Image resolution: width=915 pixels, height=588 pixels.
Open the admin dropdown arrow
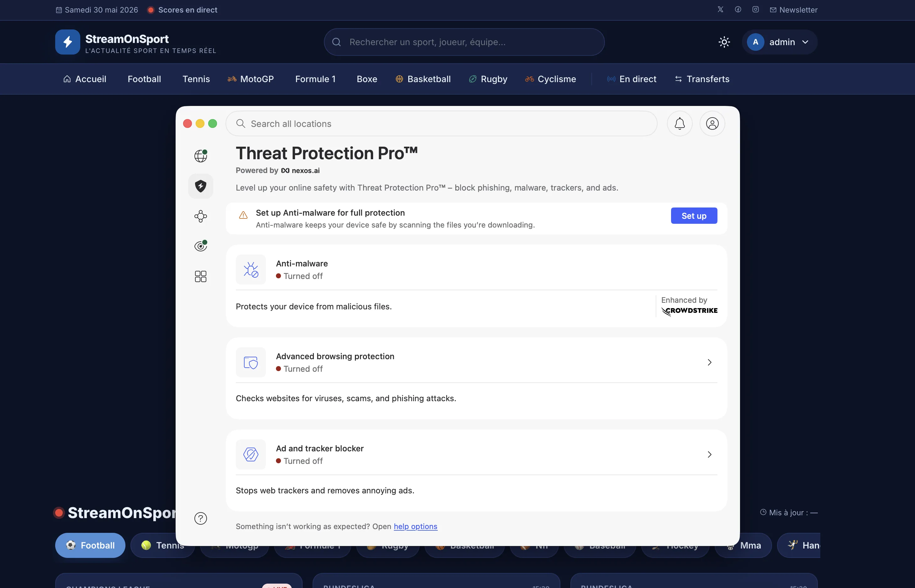click(x=805, y=42)
